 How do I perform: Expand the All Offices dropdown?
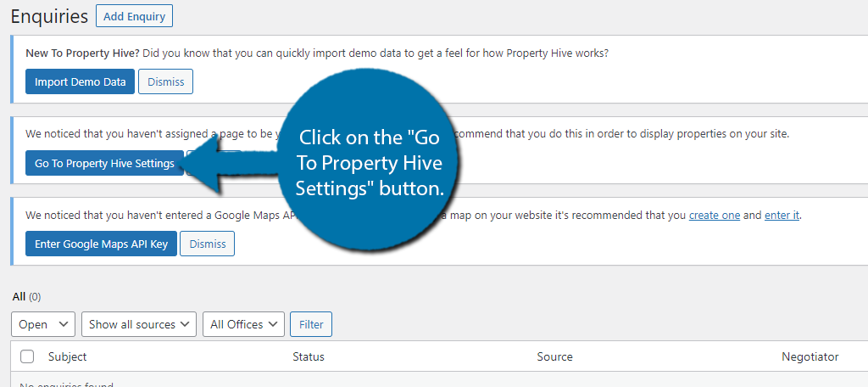[243, 324]
